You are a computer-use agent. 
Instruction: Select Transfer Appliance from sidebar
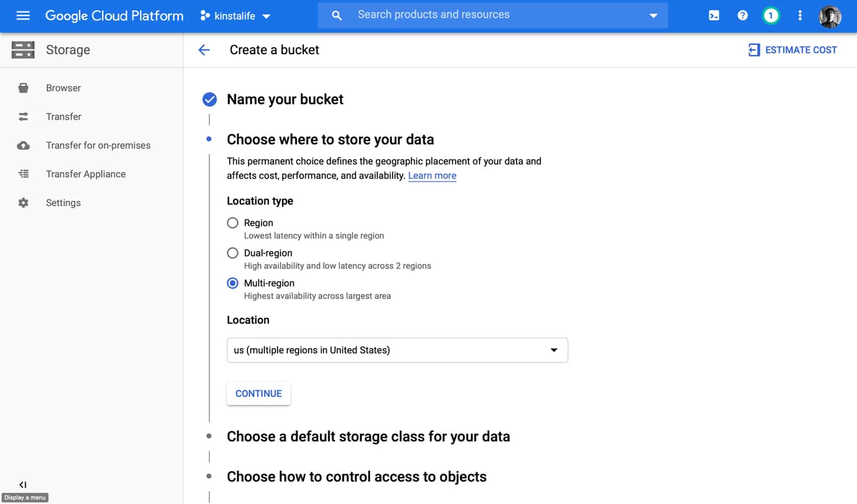(x=86, y=174)
